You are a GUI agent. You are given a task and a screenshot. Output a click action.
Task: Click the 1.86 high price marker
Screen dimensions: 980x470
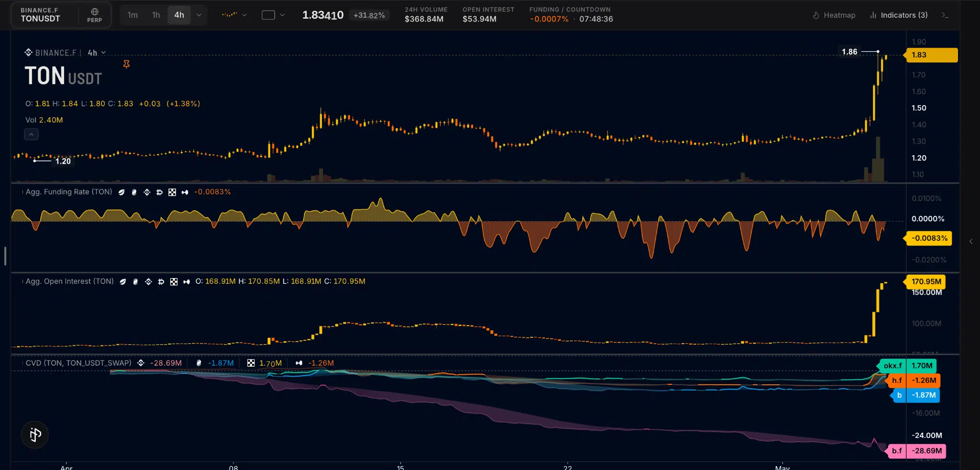click(849, 52)
